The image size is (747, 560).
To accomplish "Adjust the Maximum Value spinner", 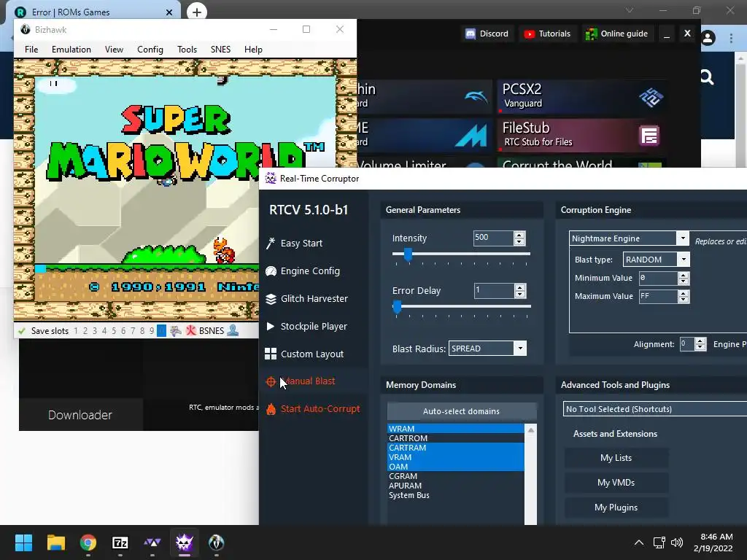I will point(683,296).
